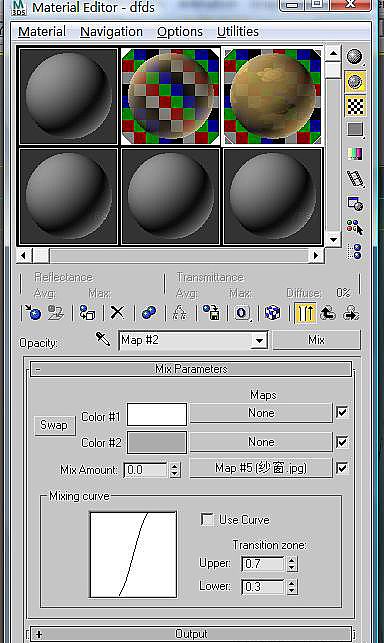This screenshot has width=384, height=643.
Task: Click the Reset Map delete X icon
Action: click(117, 313)
